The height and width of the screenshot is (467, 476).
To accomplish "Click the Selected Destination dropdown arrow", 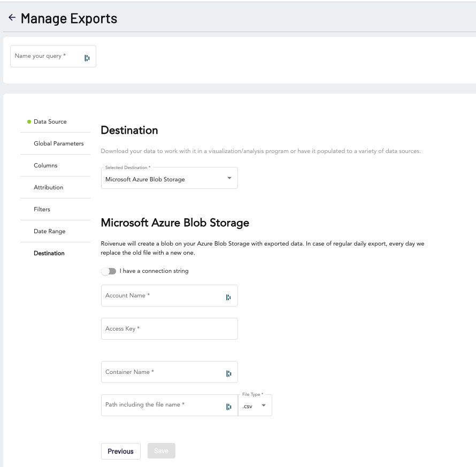I will (x=229, y=178).
